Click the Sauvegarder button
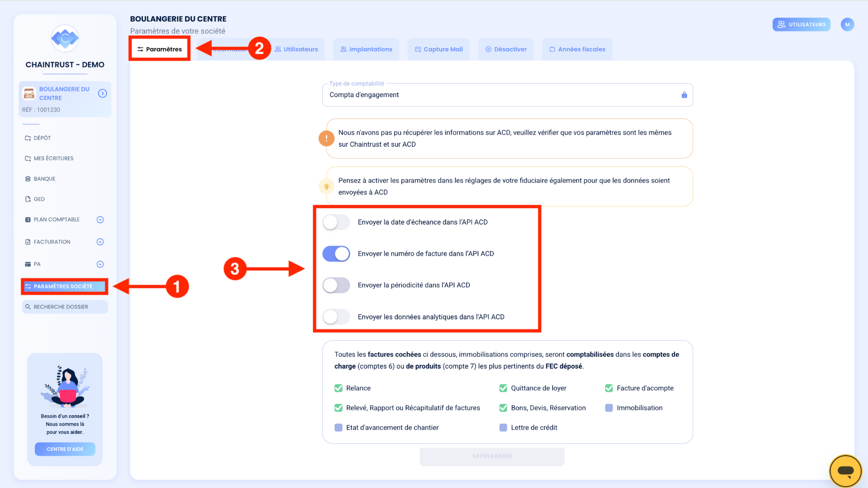 492,456
